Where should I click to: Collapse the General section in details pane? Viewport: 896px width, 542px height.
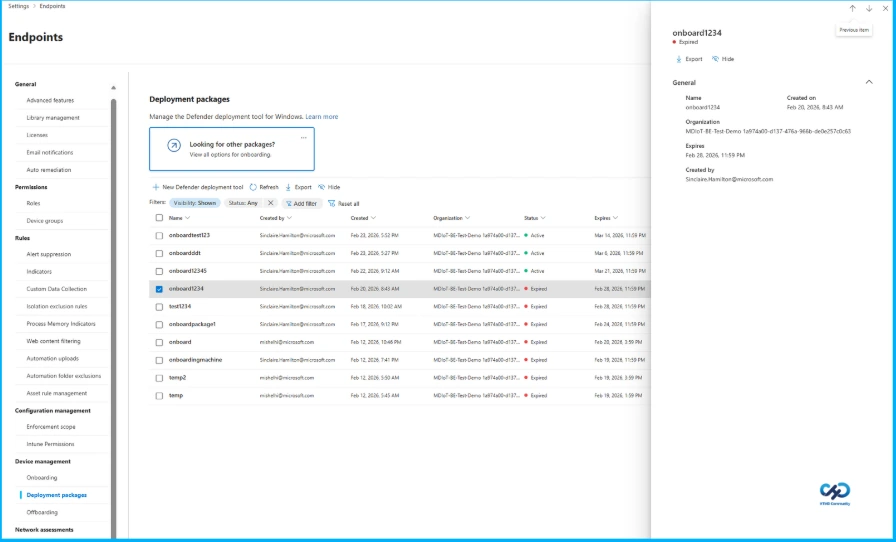(869, 82)
